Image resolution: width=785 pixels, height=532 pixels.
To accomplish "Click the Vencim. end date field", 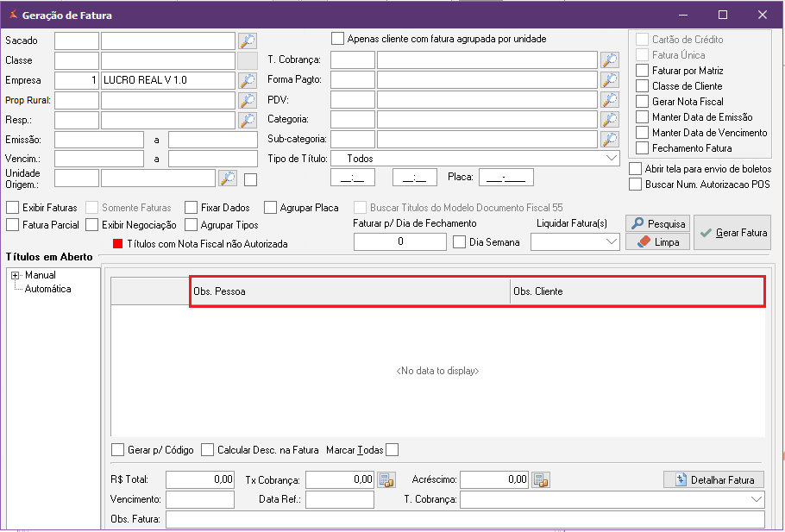I will click(x=213, y=159).
